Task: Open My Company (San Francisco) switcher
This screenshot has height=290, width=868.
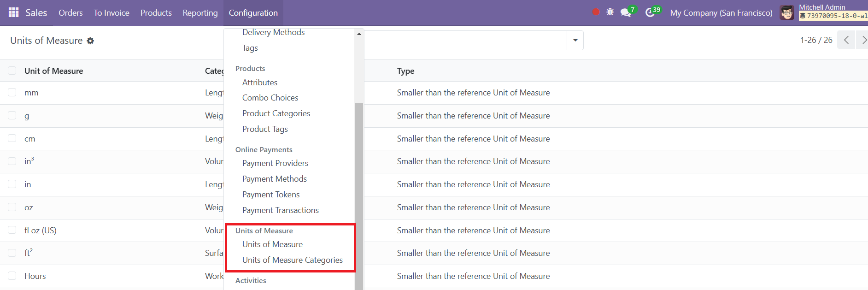Action: click(x=721, y=13)
